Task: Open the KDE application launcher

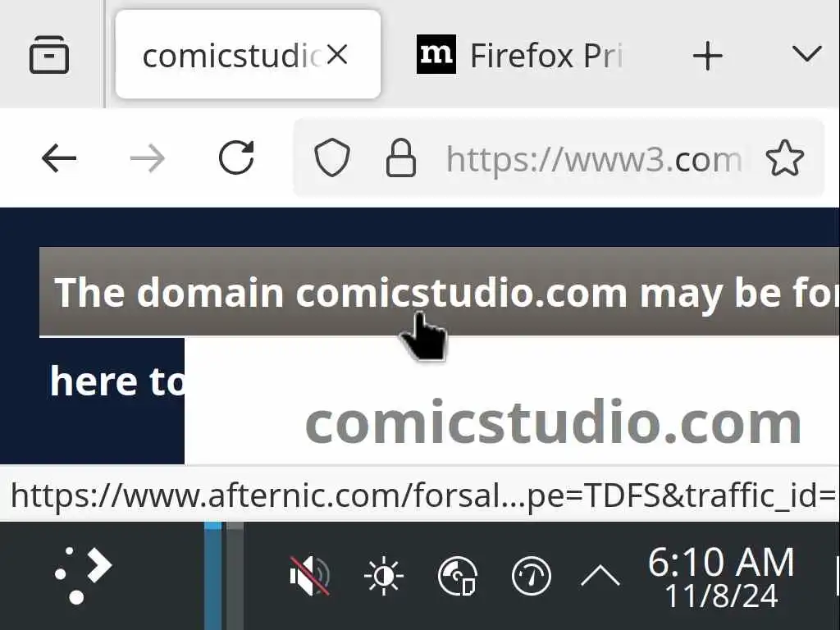Action: [x=84, y=576]
